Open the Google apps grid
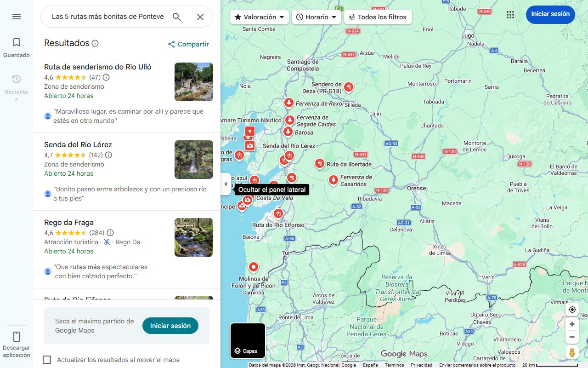Image resolution: width=588 pixels, height=368 pixels. tap(510, 14)
